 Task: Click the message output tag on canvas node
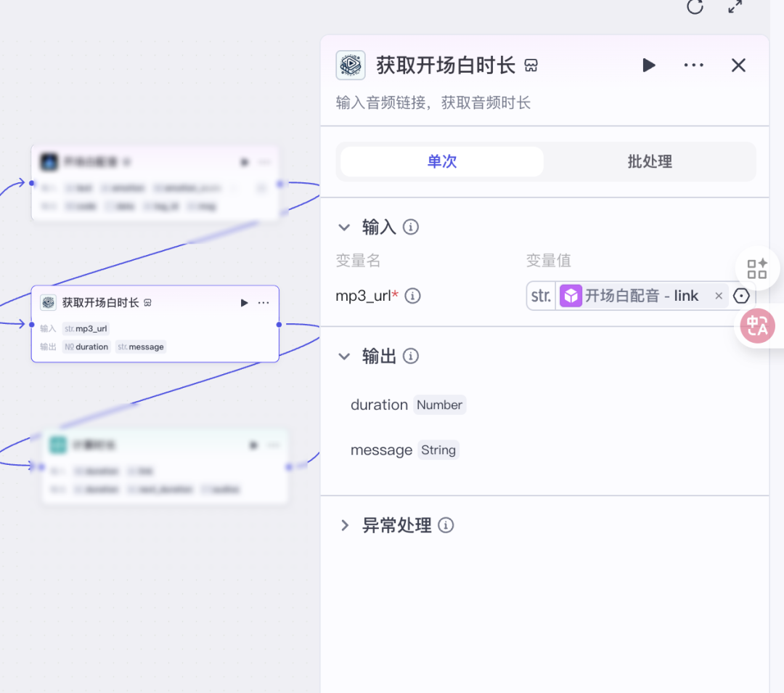pyautogui.click(x=141, y=346)
